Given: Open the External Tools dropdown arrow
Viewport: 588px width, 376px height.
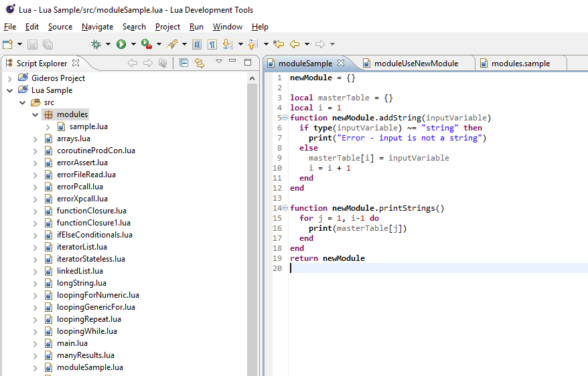Looking at the screenshot, I should 159,44.
